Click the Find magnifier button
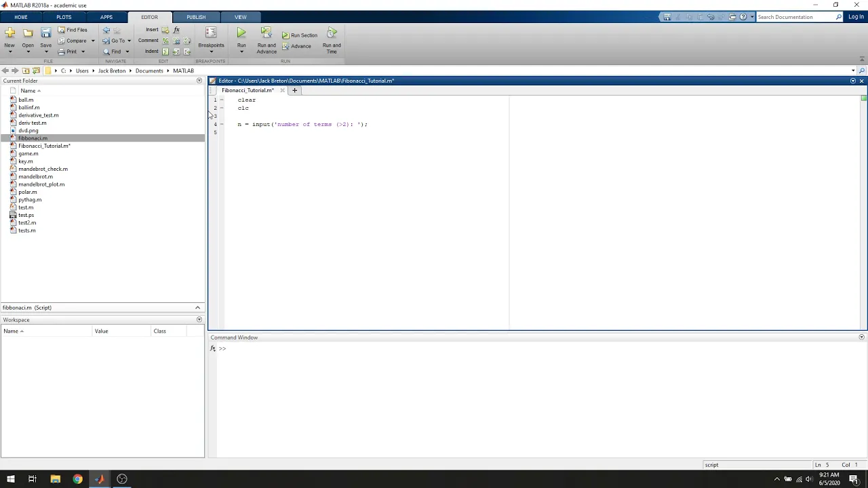868x488 pixels. (112, 52)
